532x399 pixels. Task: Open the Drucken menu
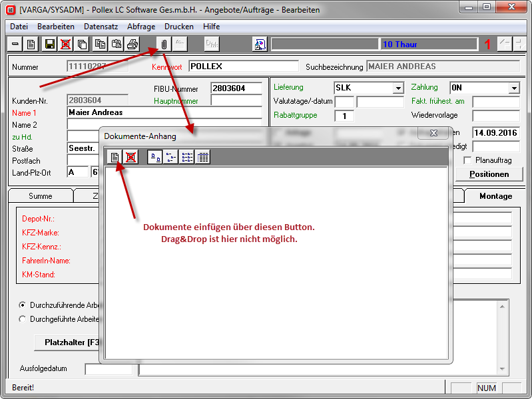pyautogui.click(x=179, y=27)
